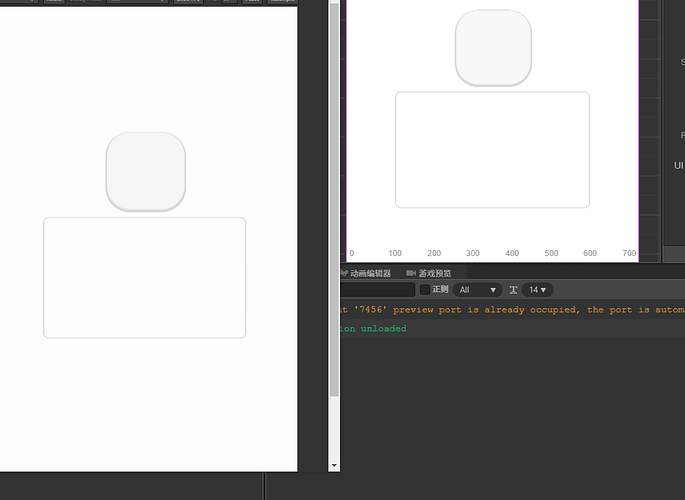Switch to the 游戏预览 game preview tab
This screenshot has width=685, height=500.
(x=429, y=273)
